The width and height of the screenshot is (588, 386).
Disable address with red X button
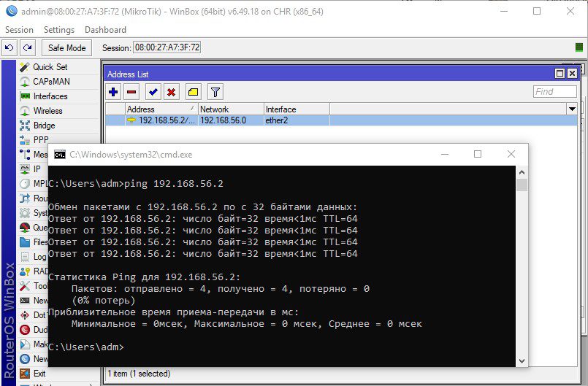point(172,92)
